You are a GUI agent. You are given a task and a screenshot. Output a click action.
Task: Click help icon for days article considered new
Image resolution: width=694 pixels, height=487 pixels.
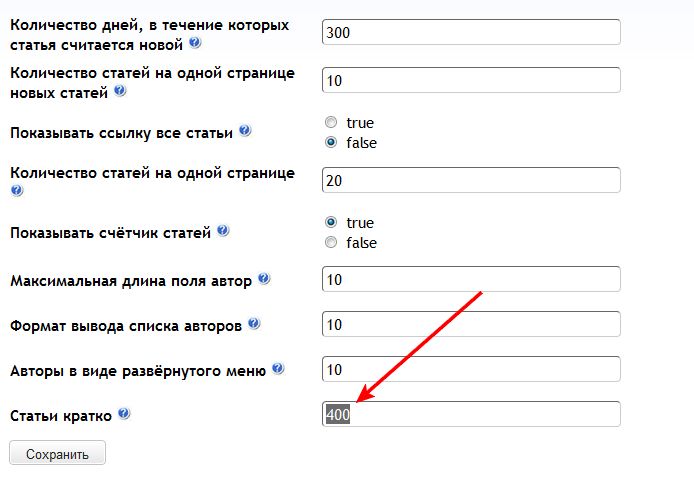195,43
